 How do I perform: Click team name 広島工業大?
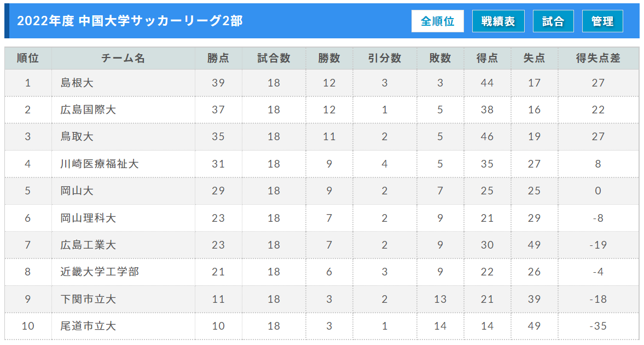tap(88, 245)
